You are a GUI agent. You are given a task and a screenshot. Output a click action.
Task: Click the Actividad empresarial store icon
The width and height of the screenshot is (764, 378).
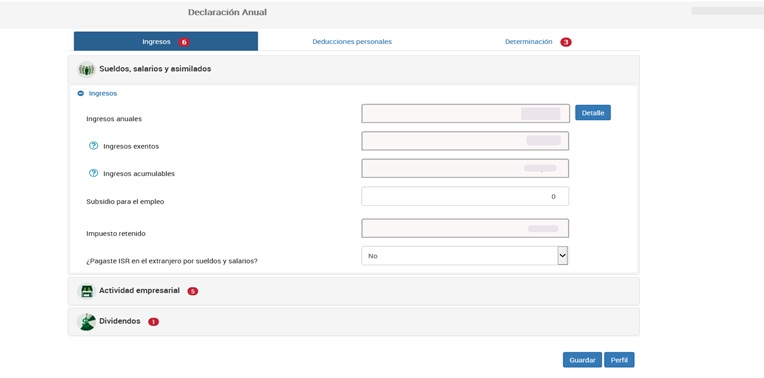86,291
